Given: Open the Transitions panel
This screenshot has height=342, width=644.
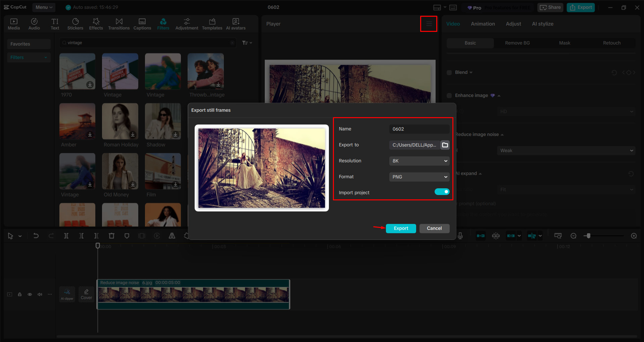Looking at the screenshot, I should (x=119, y=23).
